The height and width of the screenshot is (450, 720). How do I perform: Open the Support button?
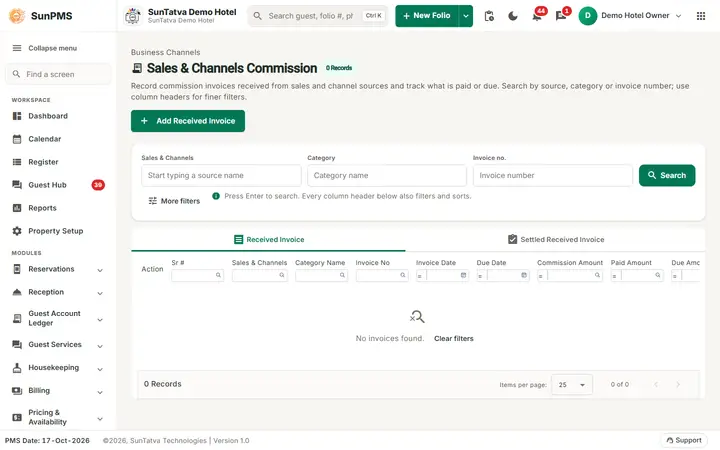pos(684,440)
